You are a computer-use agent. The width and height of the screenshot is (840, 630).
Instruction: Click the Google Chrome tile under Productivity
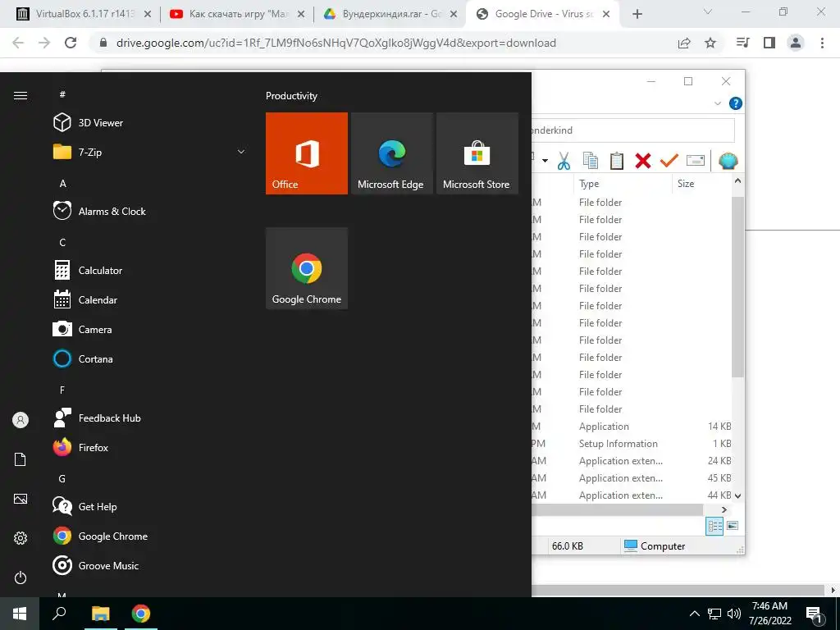[x=307, y=268]
